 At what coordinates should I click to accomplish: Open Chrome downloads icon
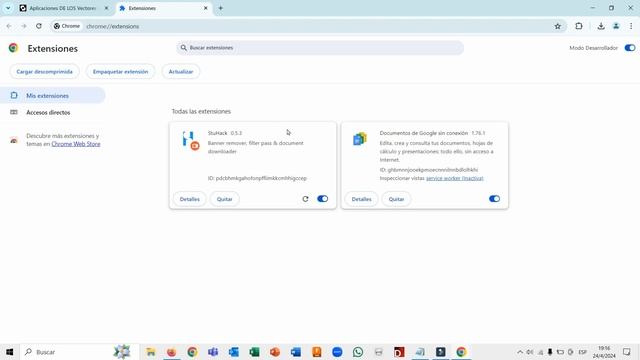[x=601, y=26]
